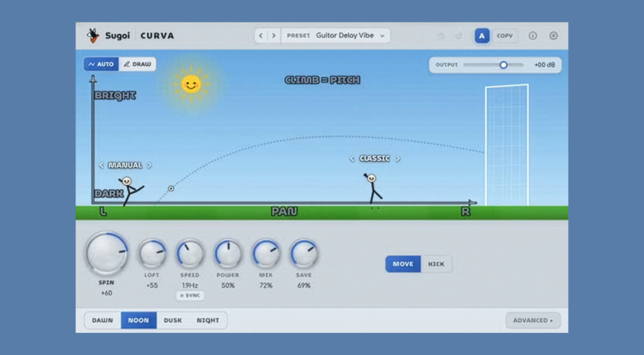Click the kicking stick figure player
This screenshot has height=355, width=644.
coord(131,191)
